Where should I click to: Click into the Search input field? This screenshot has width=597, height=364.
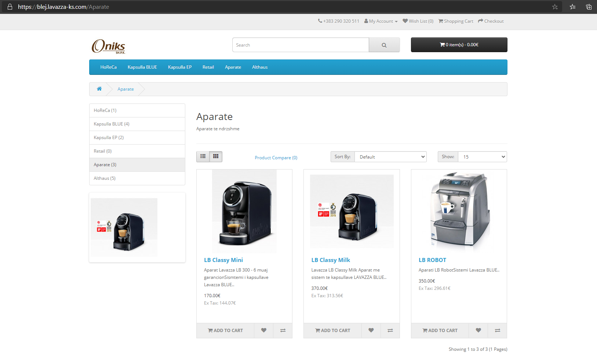(x=301, y=45)
